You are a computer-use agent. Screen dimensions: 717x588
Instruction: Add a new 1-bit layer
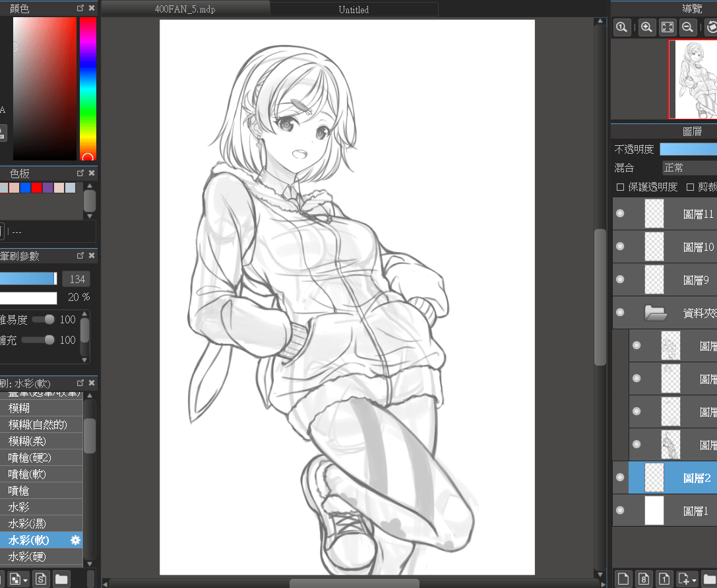point(665,579)
